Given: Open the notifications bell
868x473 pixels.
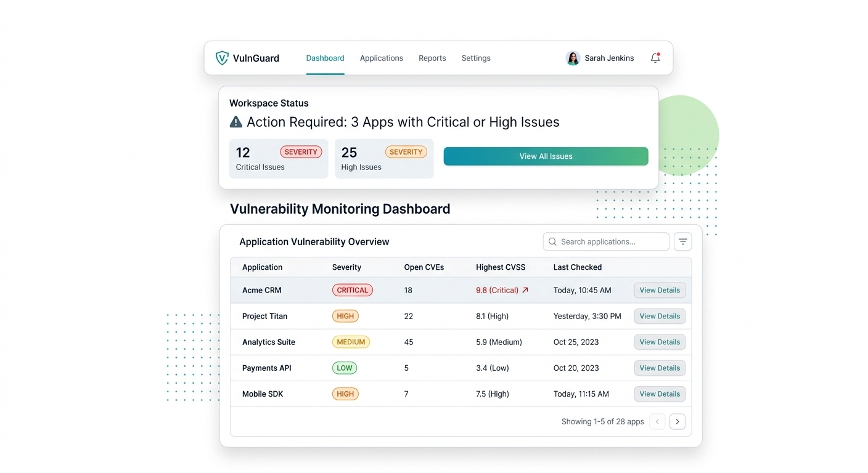Looking at the screenshot, I should tap(655, 58).
